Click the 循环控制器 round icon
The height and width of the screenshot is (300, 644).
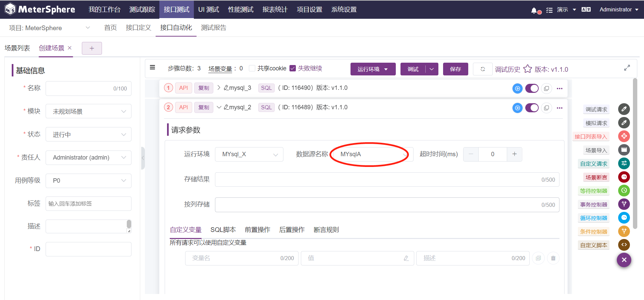[x=624, y=218]
